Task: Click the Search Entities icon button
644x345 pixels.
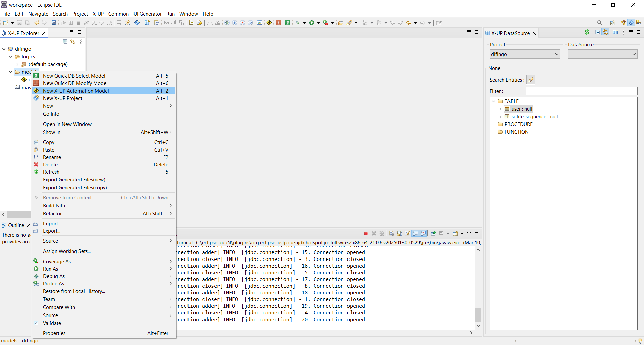Action: tap(530, 80)
